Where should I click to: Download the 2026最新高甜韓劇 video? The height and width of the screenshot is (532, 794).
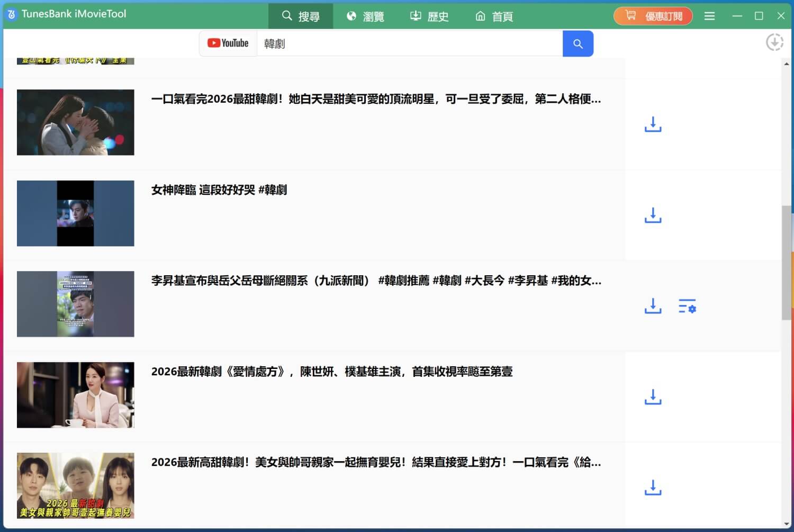pos(653,488)
